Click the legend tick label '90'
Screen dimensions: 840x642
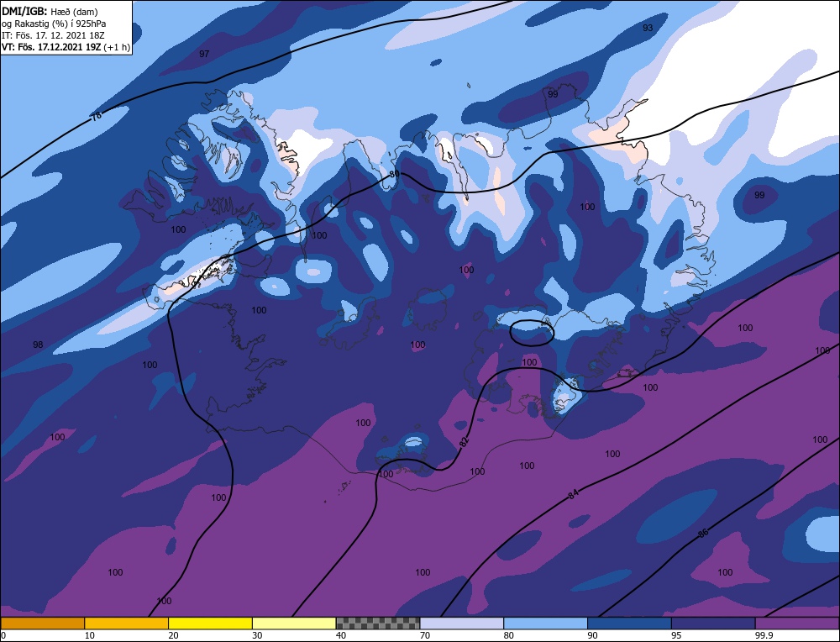point(592,635)
